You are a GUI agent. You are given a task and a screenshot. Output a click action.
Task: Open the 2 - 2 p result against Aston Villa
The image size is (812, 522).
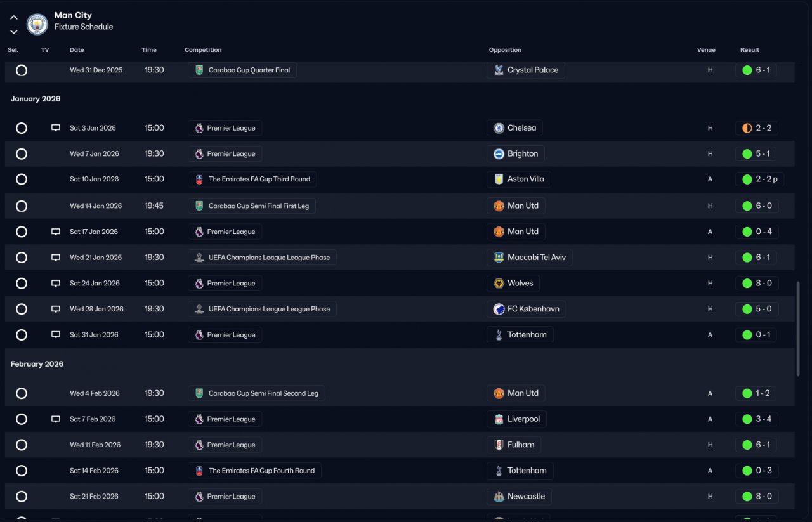point(759,179)
